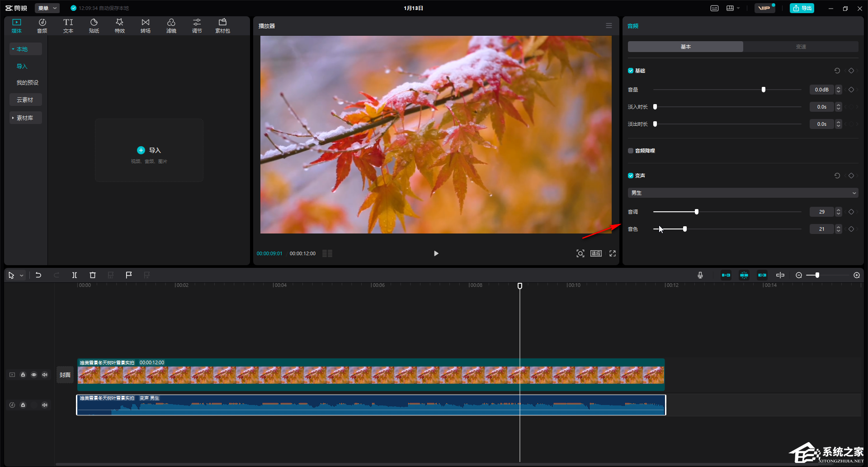Uncheck the 基础 basic settings checkbox
The image size is (868, 467).
coord(631,71)
